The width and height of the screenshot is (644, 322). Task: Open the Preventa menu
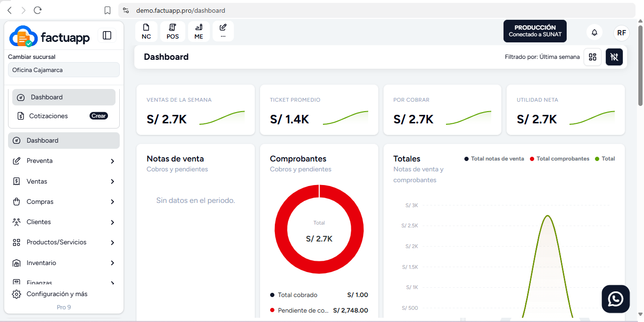click(x=64, y=161)
